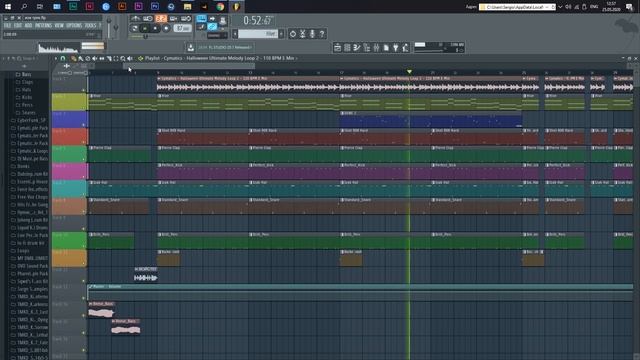This screenshot has height=360, width=640.
Task: Select the yellow track 2 header
Action: point(69,102)
